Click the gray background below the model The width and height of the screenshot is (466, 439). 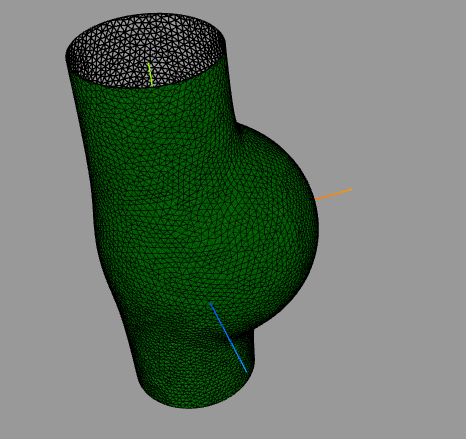pos(233,425)
